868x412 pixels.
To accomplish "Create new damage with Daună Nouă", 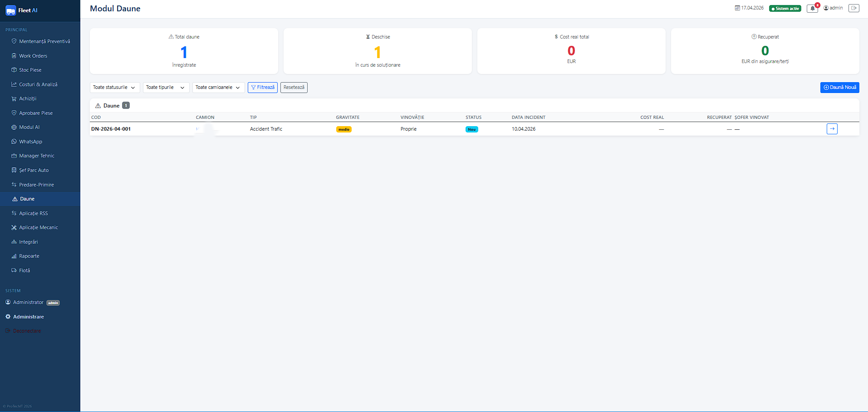I will pyautogui.click(x=840, y=88).
